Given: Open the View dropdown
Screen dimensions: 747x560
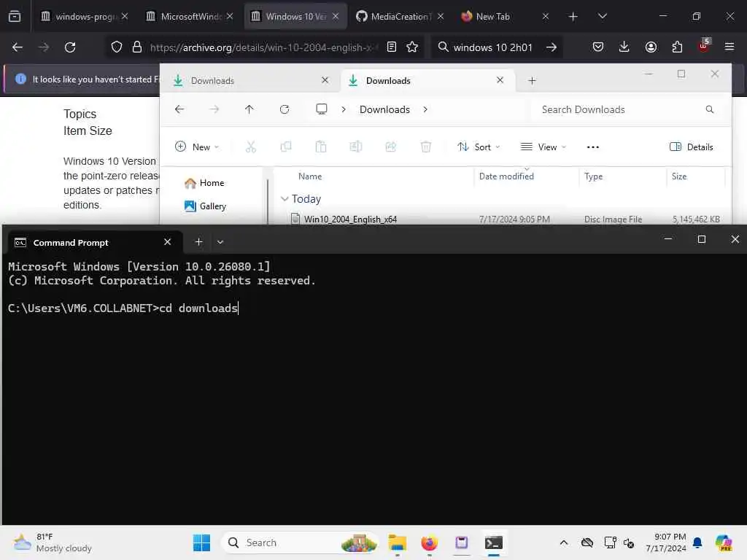Looking at the screenshot, I should pos(543,147).
